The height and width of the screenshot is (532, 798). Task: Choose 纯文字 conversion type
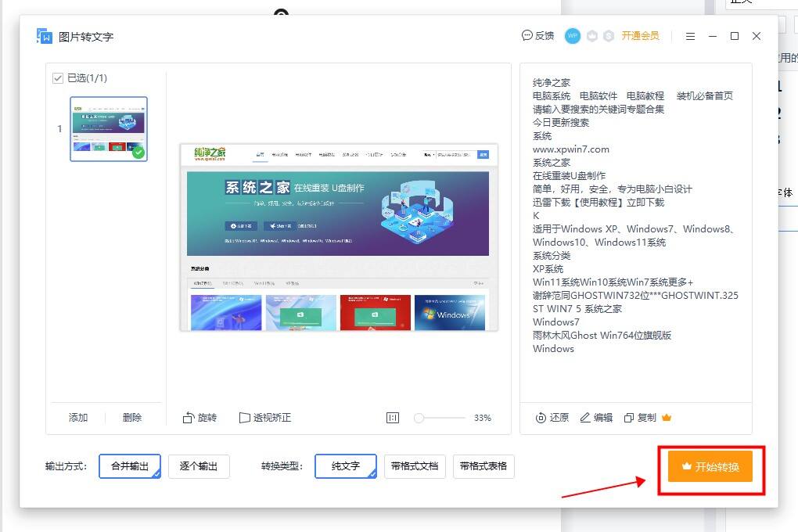click(346, 465)
